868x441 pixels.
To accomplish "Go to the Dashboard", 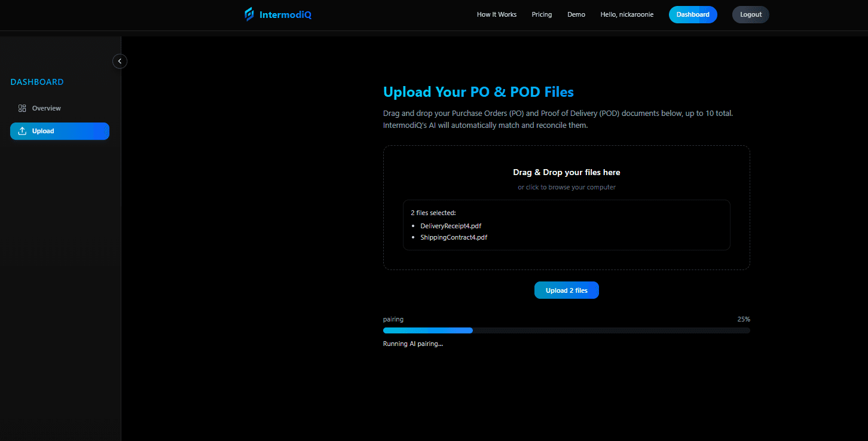I will click(692, 14).
